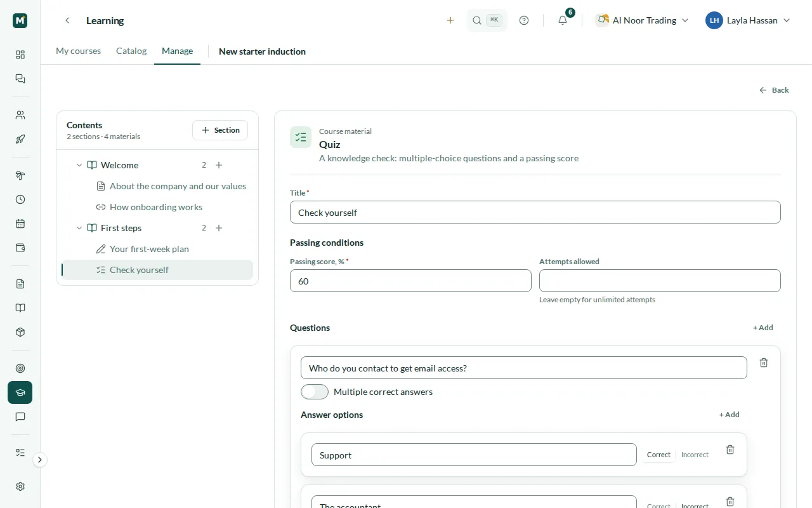Collapse the Welcome section
Screen dimensions: 812x508
[79, 165]
